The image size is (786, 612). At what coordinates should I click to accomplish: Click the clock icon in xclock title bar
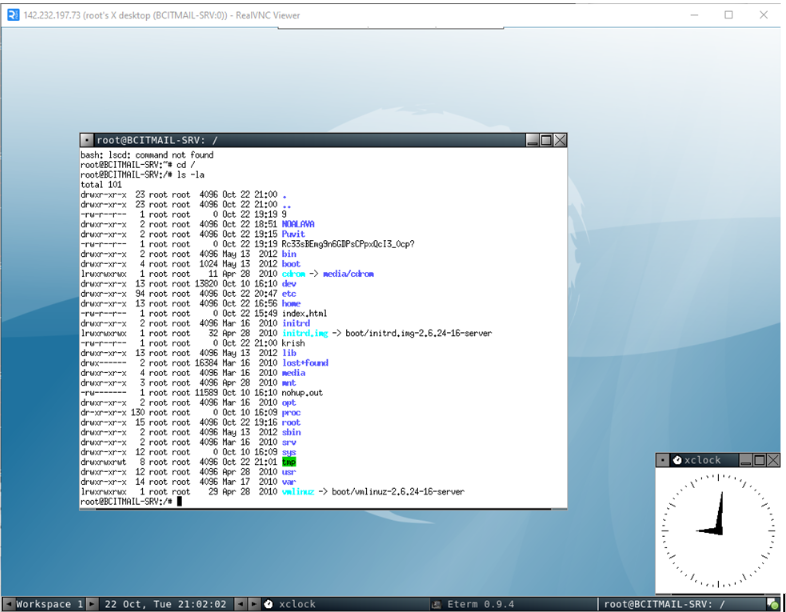[677, 460]
